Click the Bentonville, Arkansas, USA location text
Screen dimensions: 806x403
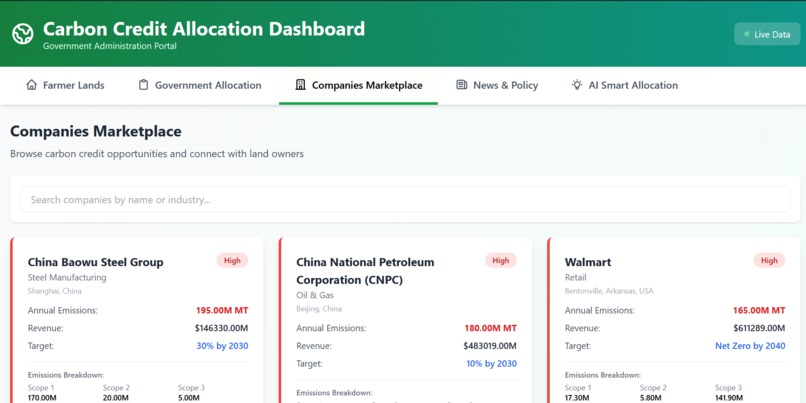coord(609,291)
